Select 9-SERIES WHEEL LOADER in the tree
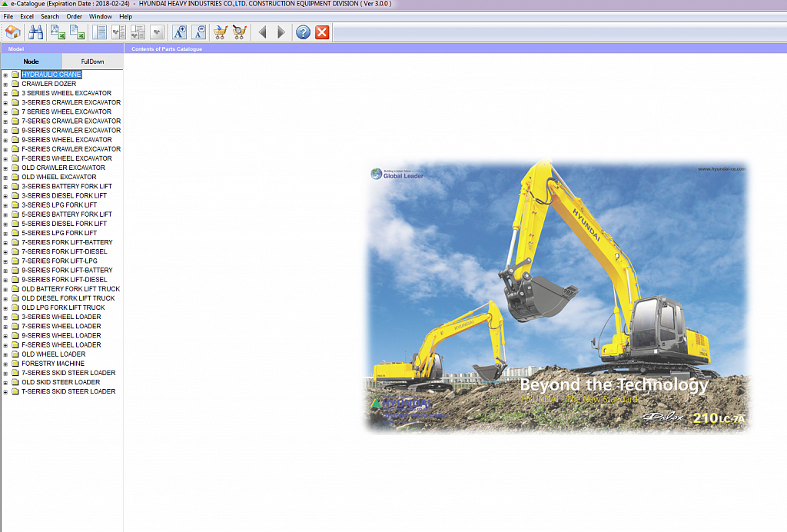This screenshot has height=532, width=787. [x=61, y=336]
